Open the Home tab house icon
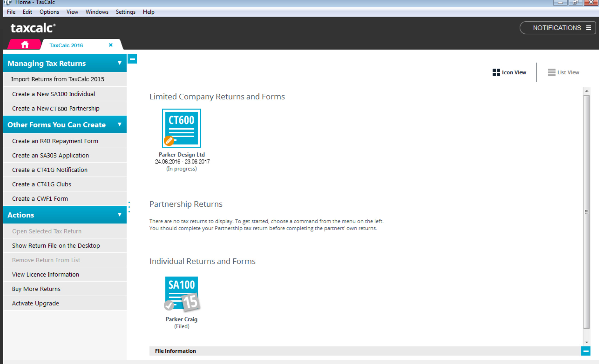599x364 pixels. pos(25,45)
